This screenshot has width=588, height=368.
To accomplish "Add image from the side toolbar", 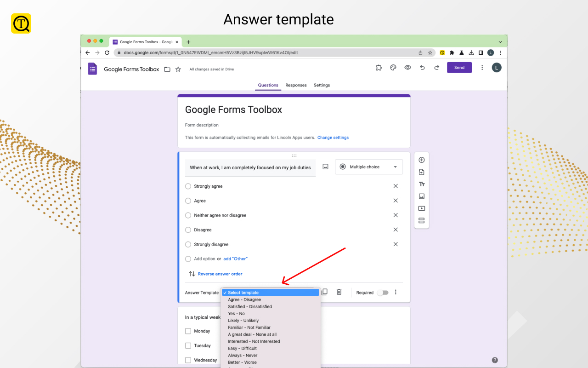I will 422,196.
